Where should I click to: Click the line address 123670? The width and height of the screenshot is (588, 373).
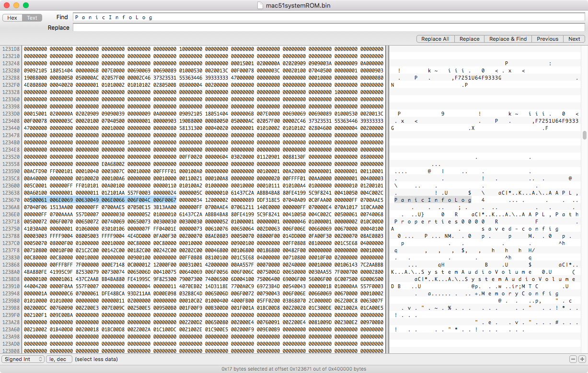point(11,200)
